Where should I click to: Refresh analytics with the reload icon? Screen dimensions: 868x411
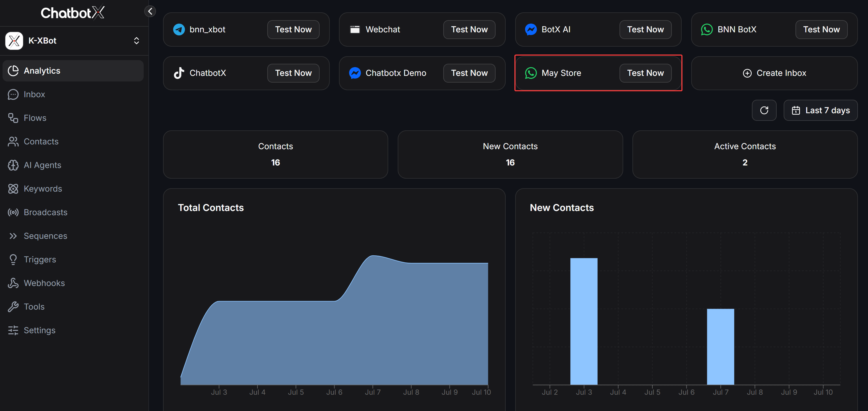764,110
